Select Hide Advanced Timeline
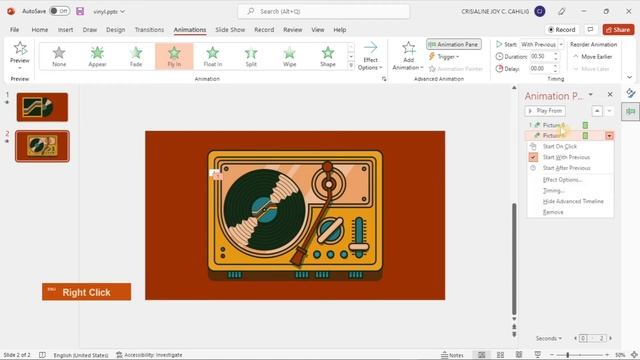The image size is (640, 360). tap(573, 201)
